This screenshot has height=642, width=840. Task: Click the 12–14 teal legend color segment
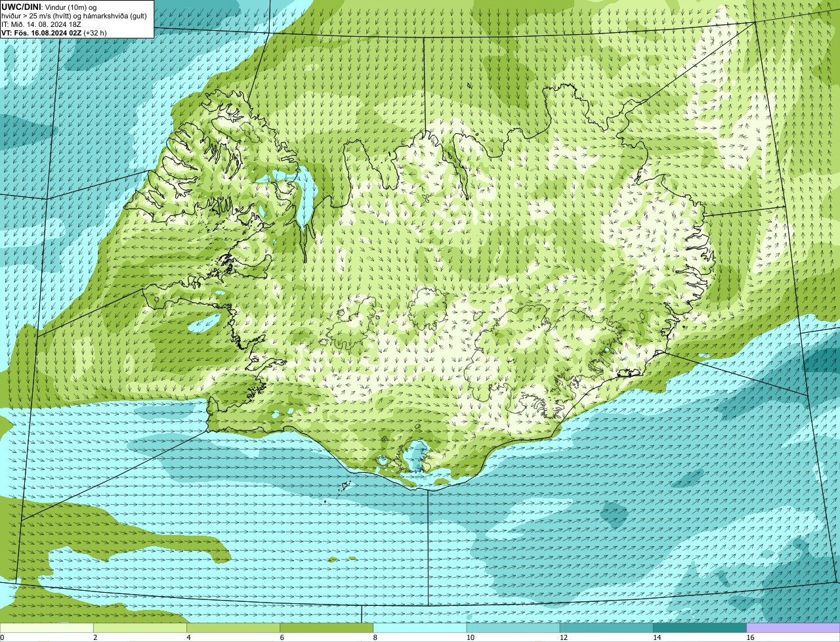coord(606,628)
